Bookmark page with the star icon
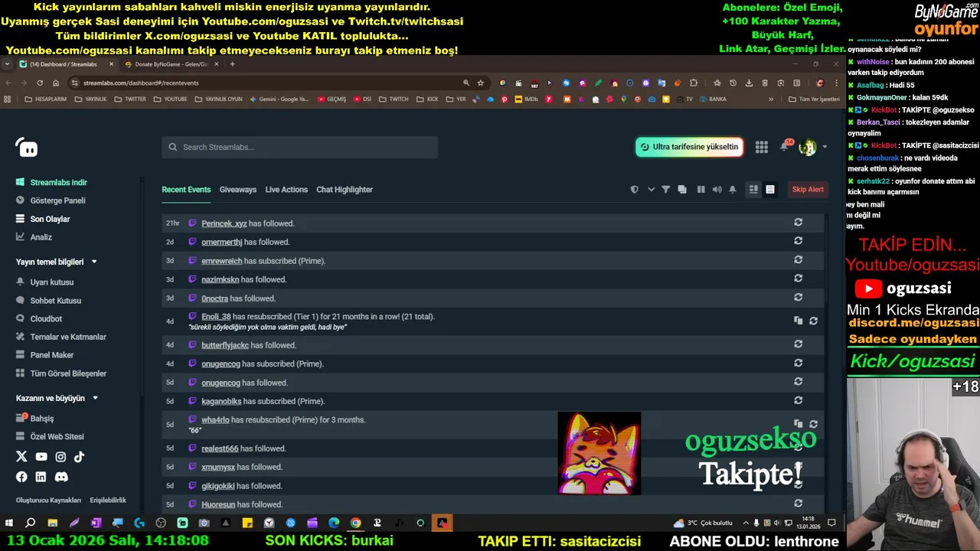 (x=481, y=83)
